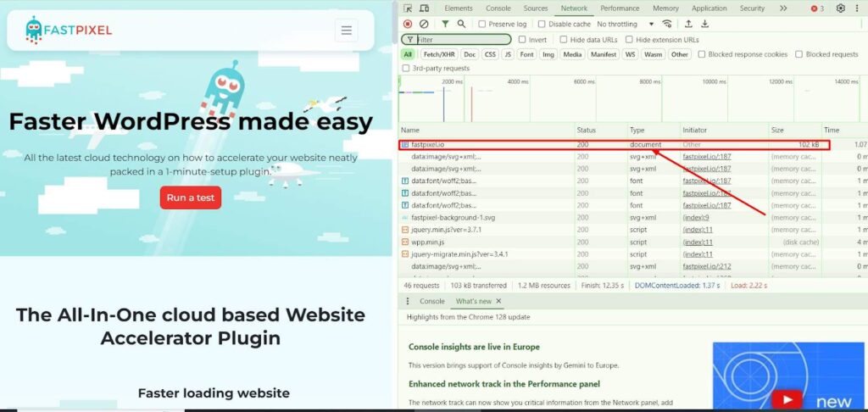Check the Disable cache option

(x=541, y=25)
